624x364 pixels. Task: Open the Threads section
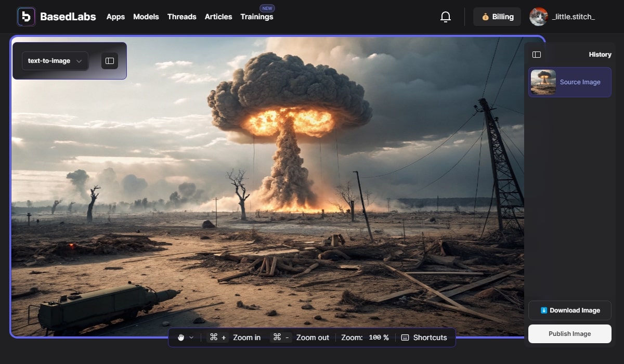point(181,17)
